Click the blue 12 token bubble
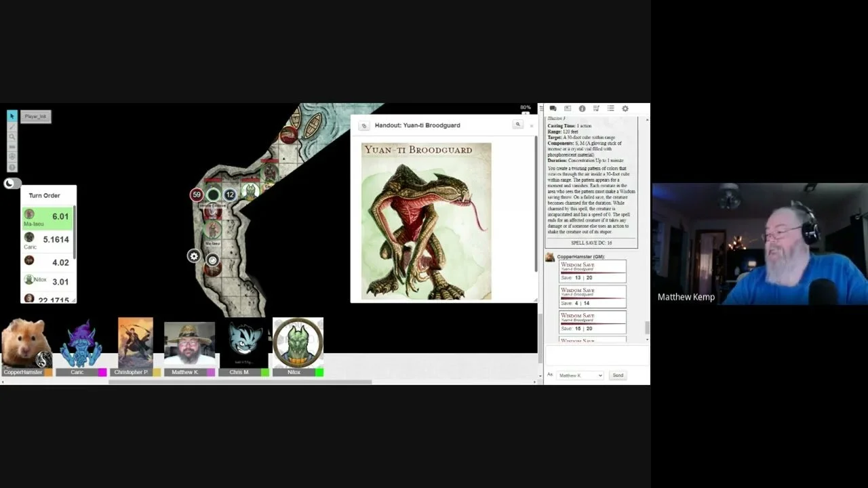This screenshot has height=488, width=868. coord(230,195)
